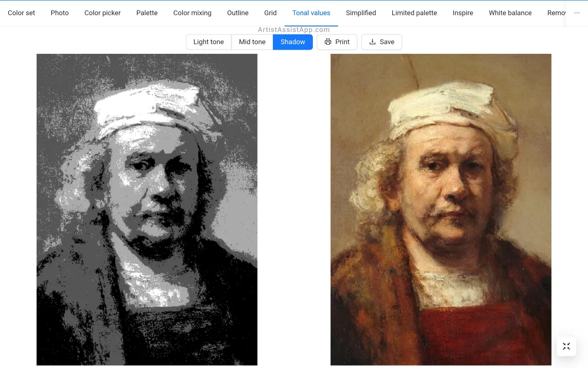Image resolution: width=588 pixels, height=368 pixels.
Task: Open the Outline tab
Action: 238,13
